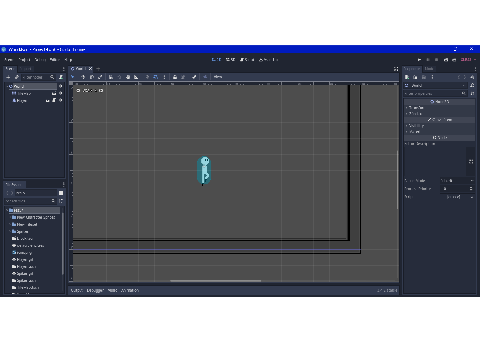Open Inspector object history list
Viewport: 480px width, 360px height.
click(x=472, y=77)
